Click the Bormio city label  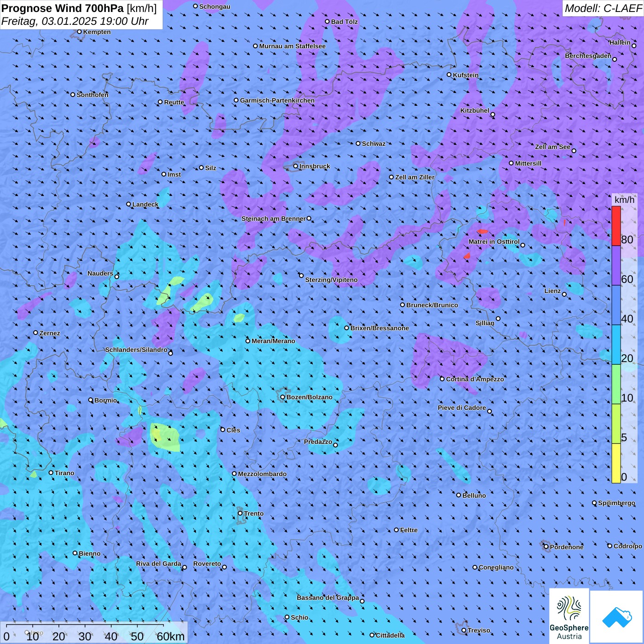(105, 400)
